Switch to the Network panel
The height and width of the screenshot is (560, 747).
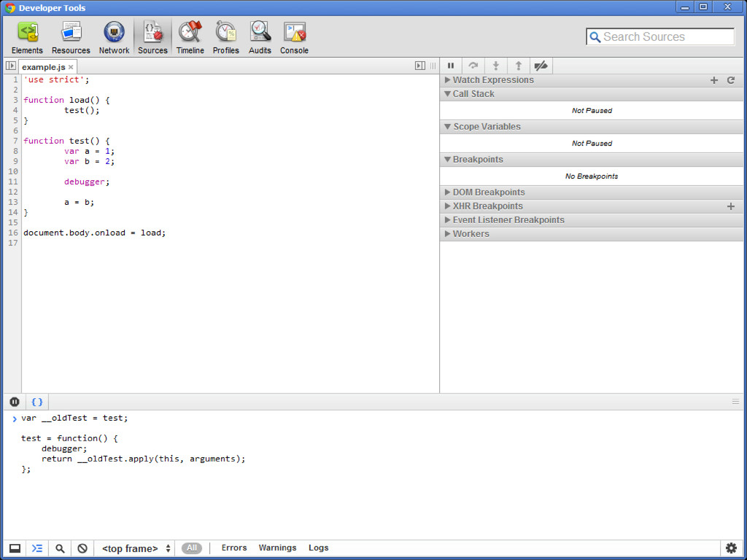[x=114, y=38]
